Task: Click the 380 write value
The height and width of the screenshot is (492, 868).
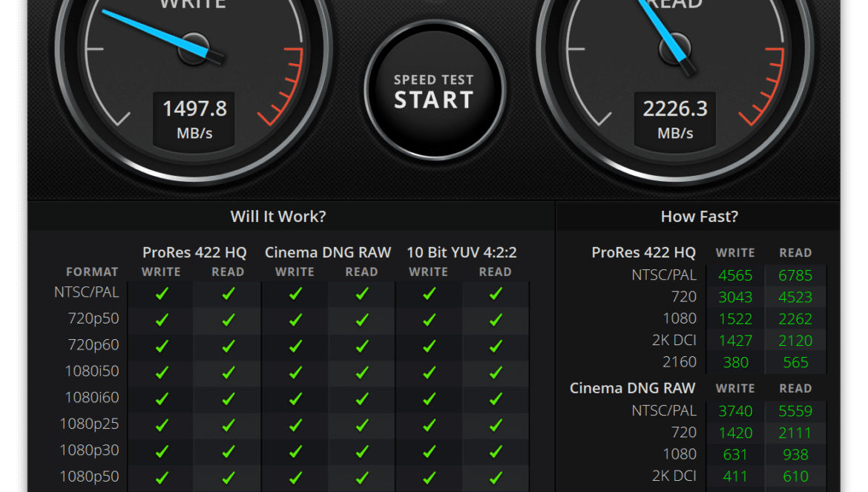Action: pos(736,362)
